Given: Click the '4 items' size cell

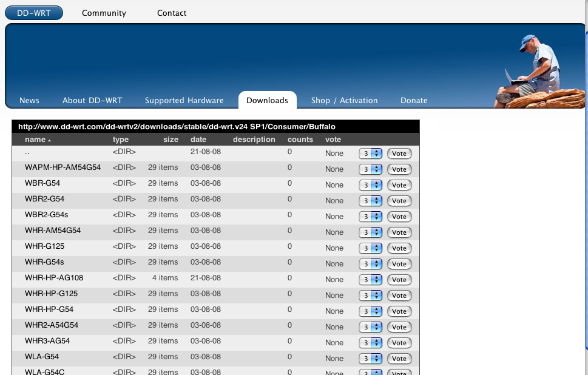Looking at the screenshot, I should coord(165,278).
